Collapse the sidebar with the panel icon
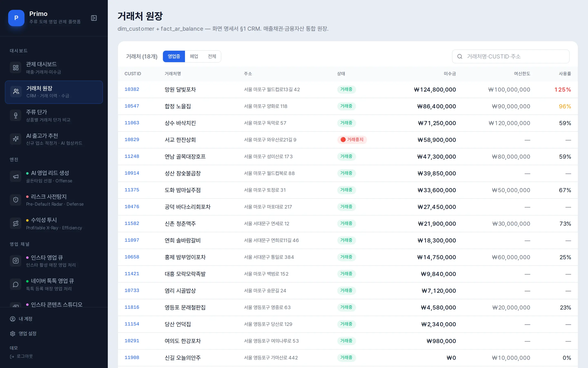Viewport: 588px width, 368px height. click(94, 18)
